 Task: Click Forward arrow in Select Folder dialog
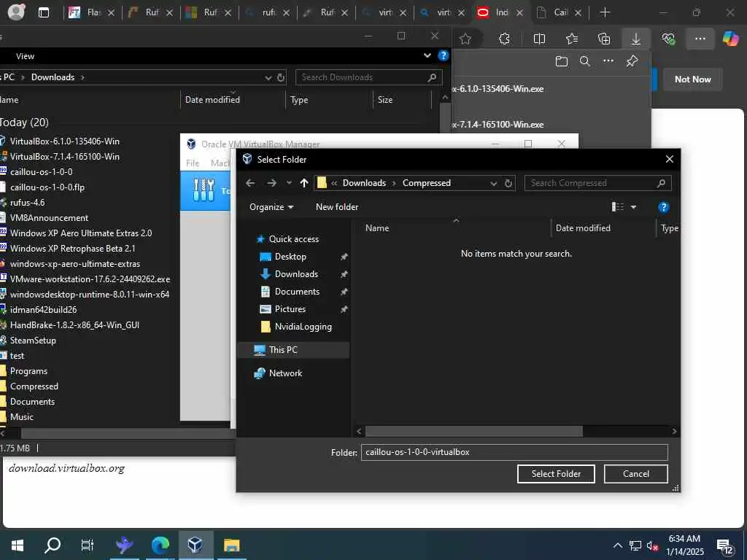(271, 183)
